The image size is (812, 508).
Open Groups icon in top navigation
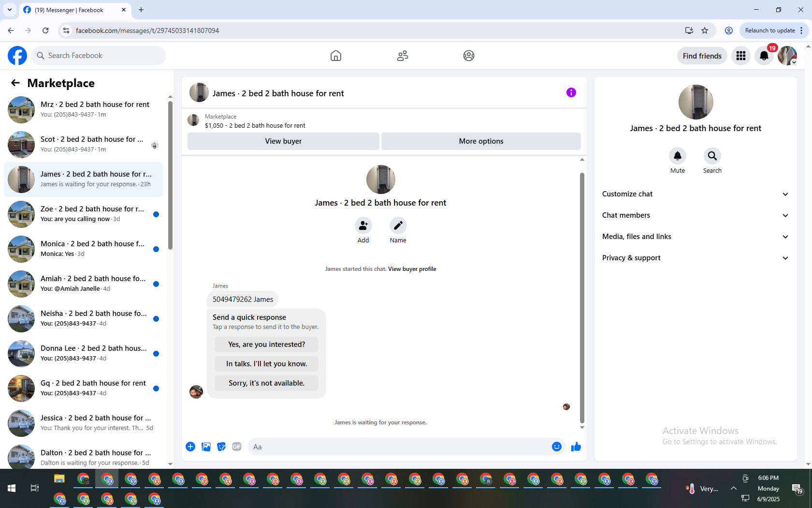469,56
